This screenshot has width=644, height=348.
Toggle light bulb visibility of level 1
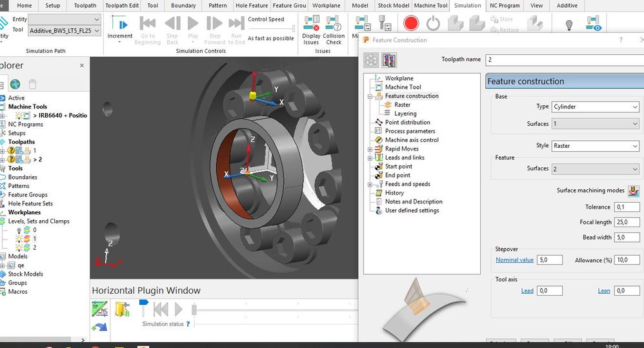point(19,239)
